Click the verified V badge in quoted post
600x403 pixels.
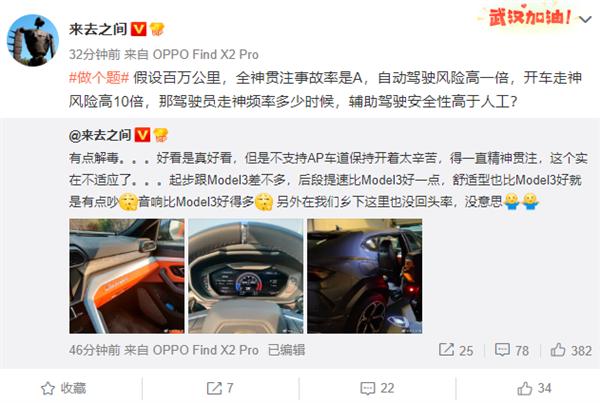point(143,135)
